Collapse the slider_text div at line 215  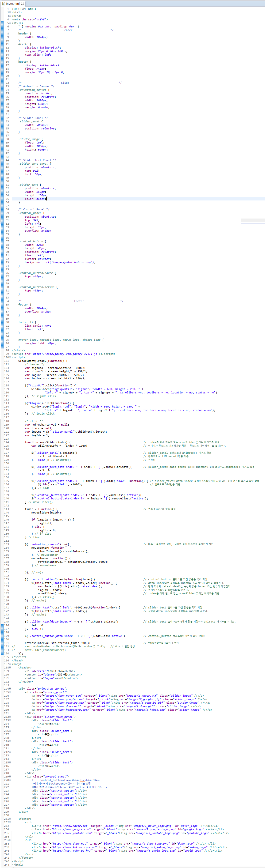point(10,762)
